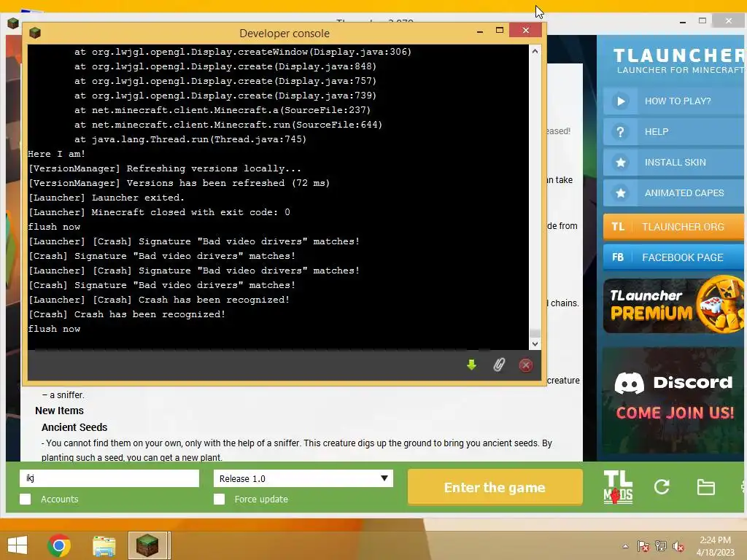Click the FB icon beside Facebook Page
747x560 pixels.
pyautogui.click(x=618, y=257)
